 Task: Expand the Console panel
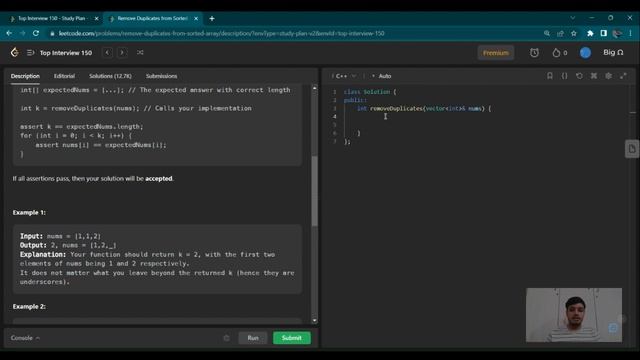[x=25, y=338]
